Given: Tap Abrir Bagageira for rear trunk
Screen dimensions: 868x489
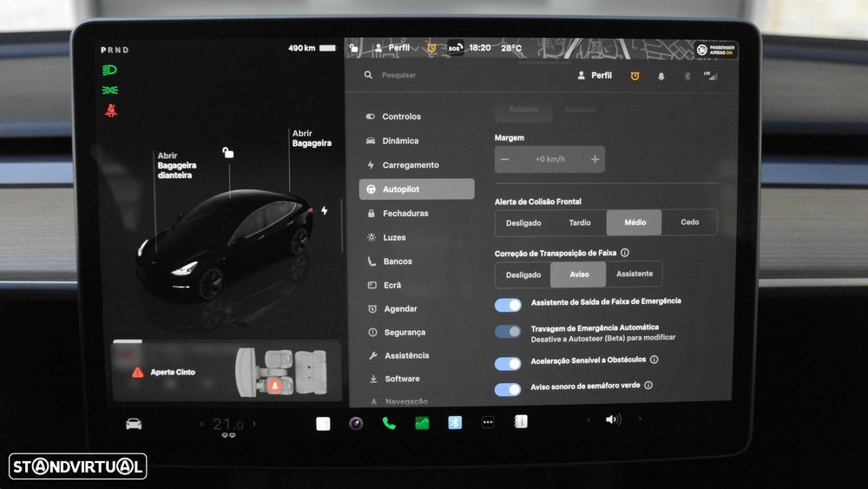Looking at the screenshot, I should (312, 138).
